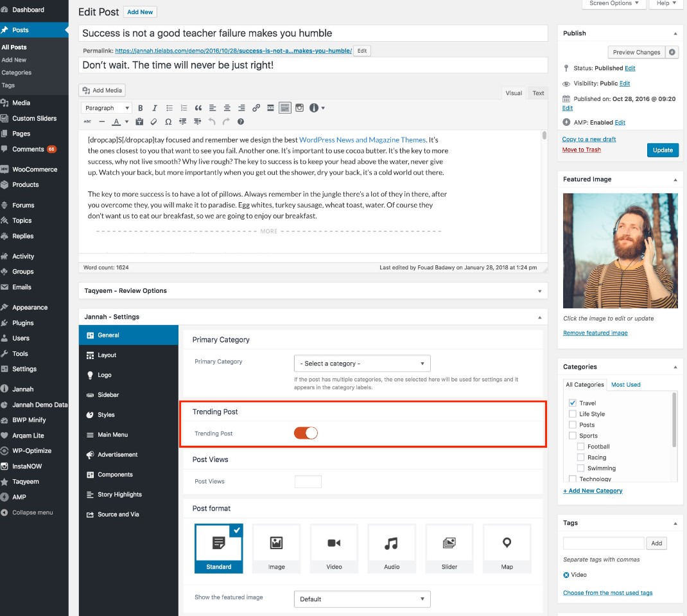Switch to the Text editor tab
Screen dimensions: 687x616
(538, 93)
